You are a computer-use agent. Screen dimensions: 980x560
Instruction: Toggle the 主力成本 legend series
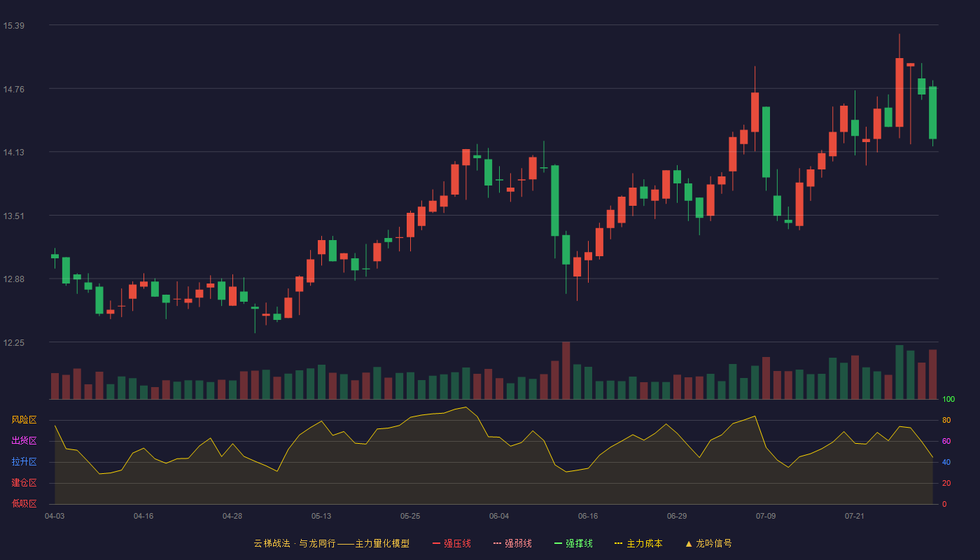638,543
